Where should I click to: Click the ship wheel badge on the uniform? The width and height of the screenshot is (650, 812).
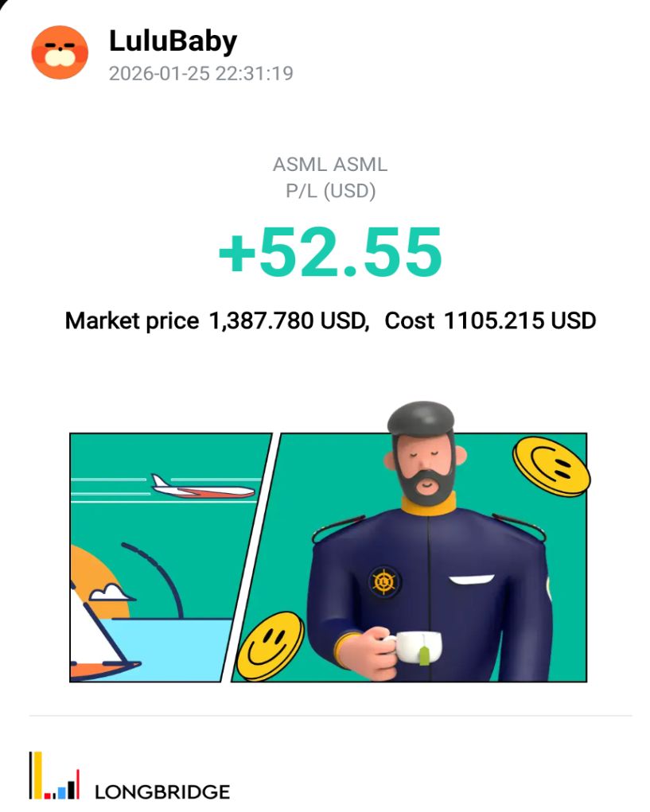[x=385, y=581]
